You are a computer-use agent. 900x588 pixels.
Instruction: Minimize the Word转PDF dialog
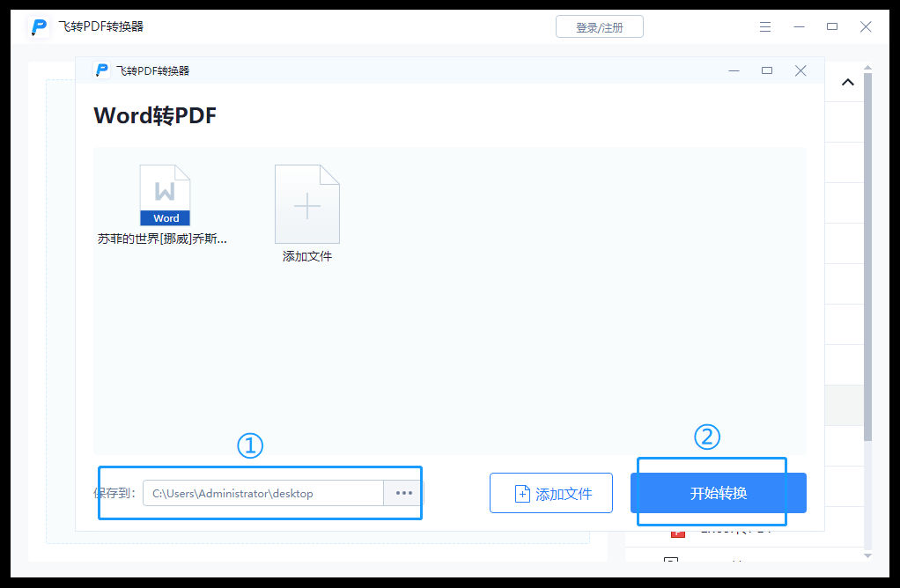coord(734,71)
